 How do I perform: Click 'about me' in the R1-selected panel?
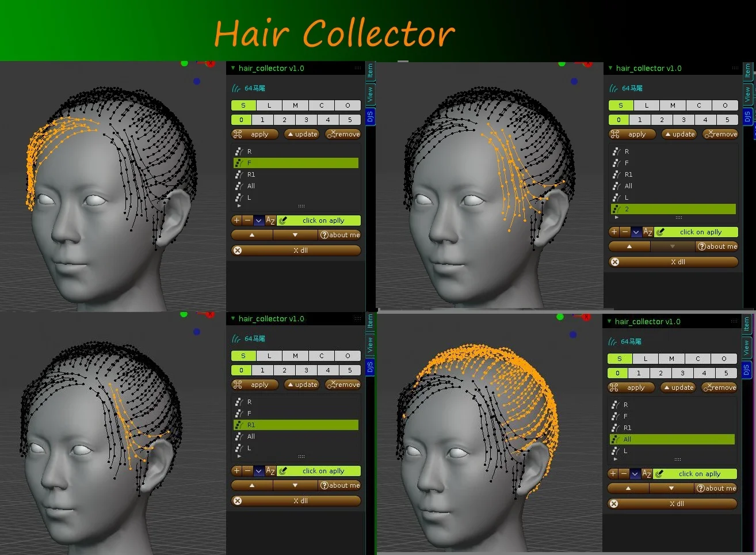[339, 485]
